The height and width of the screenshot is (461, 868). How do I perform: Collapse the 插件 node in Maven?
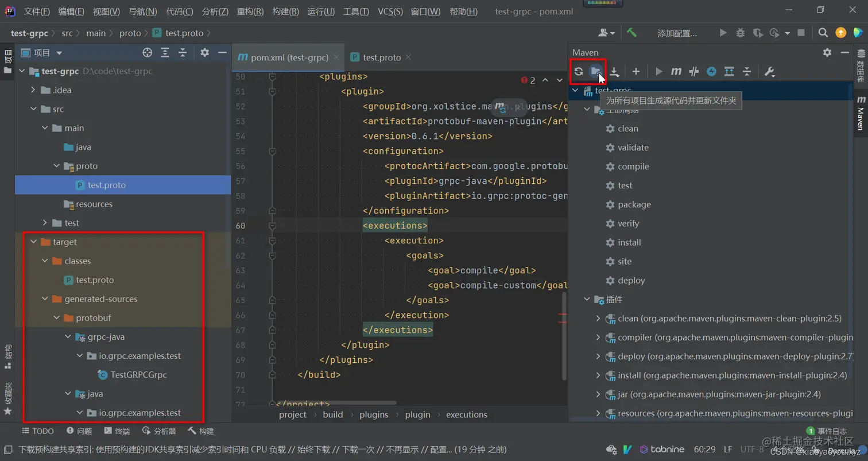tap(587, 299)
